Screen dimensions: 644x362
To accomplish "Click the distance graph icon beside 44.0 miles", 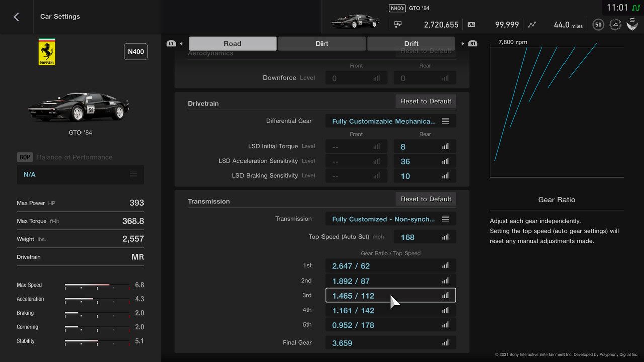I will (532, 25).
